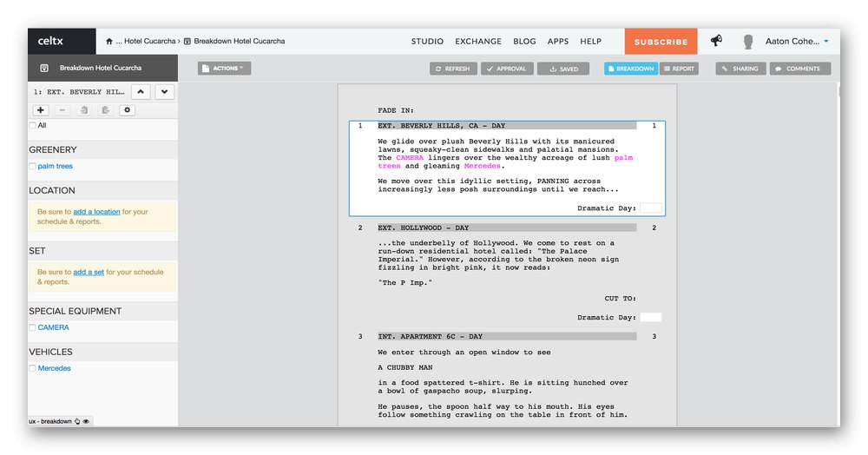The height and width of the screenshot is (455, 868).
Task: Go to previous scene with up chevron
Action: point(141,92)
